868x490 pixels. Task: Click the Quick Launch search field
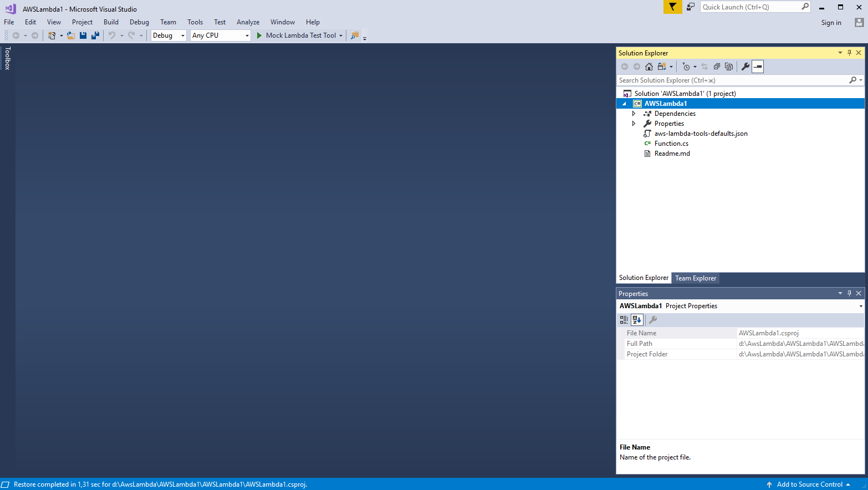coord(750,7)
